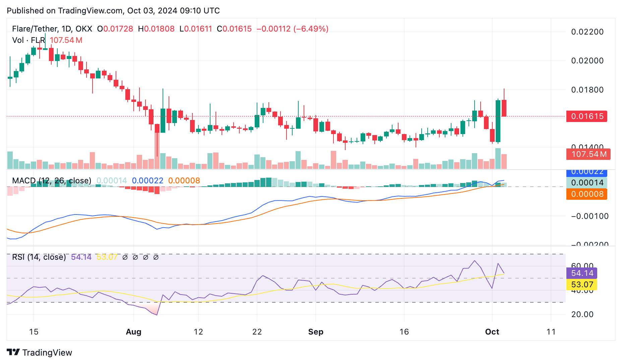Viewport: 622px width, 364px height.
Task: Click the 'Sep' month label on time axis
Action: click(x=316, y=332)
